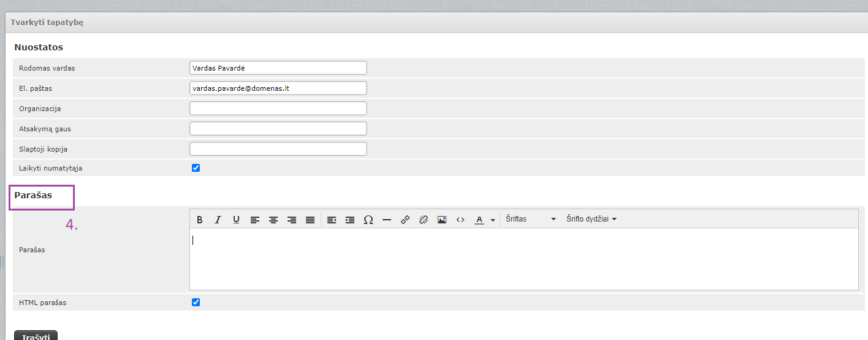Open the 'Šriftas' font dropdown
The image size is (868, 340).
point(530,219)
